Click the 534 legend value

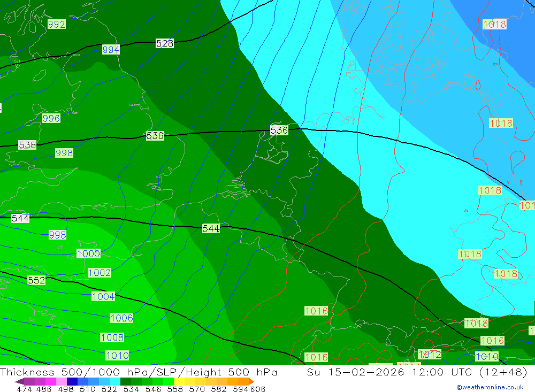pyautogui.click(x=131, y=389)
